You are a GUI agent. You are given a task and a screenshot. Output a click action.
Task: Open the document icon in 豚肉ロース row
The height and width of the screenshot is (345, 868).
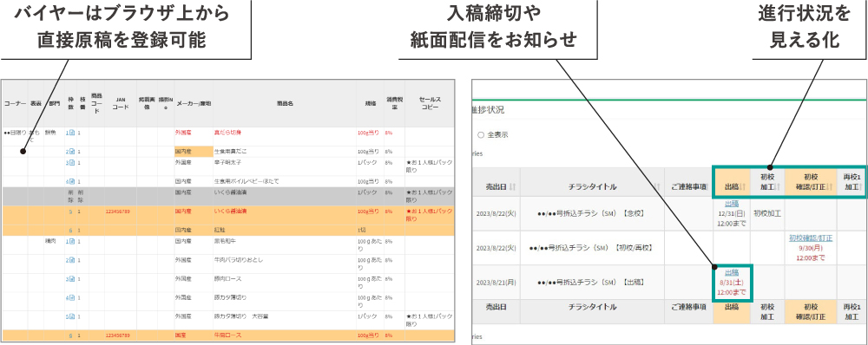click(x=72, y=279)
